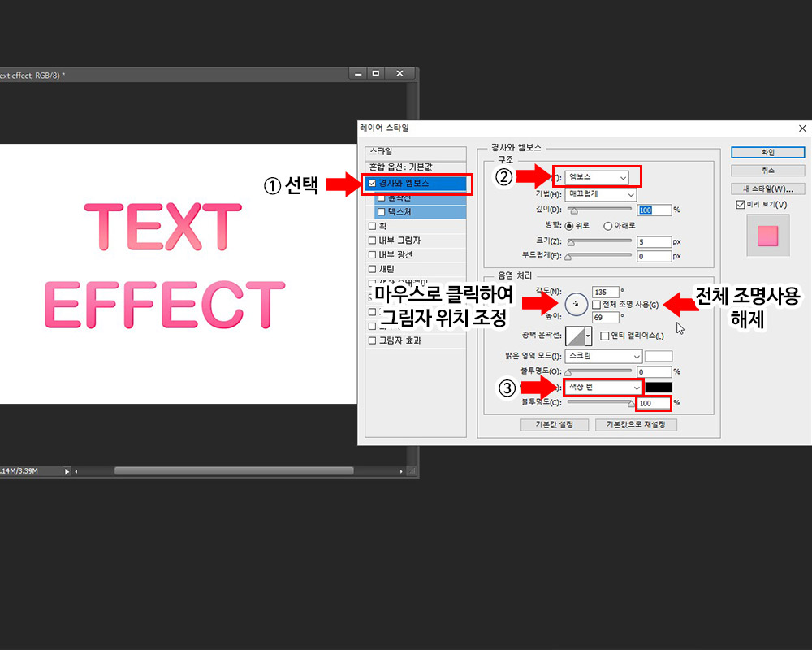Click the document window horizontal scrollbar
This screenshot has height=650, width=812.
pyautogui.click(x=234, y=471)
